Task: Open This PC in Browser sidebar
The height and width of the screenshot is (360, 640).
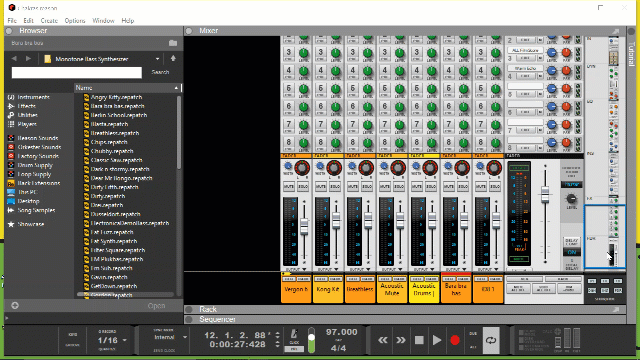Action: click(x=27, y=192)
